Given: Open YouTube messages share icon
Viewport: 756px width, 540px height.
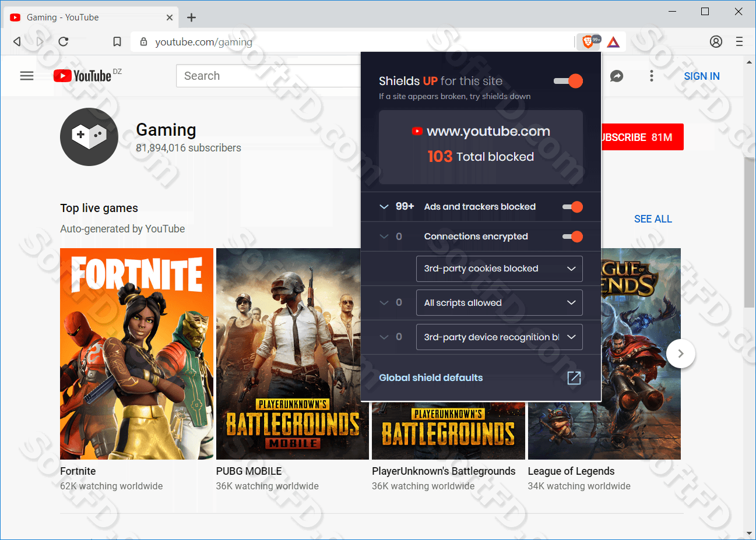Looking at the screenshot, I should tap(617, 76).
